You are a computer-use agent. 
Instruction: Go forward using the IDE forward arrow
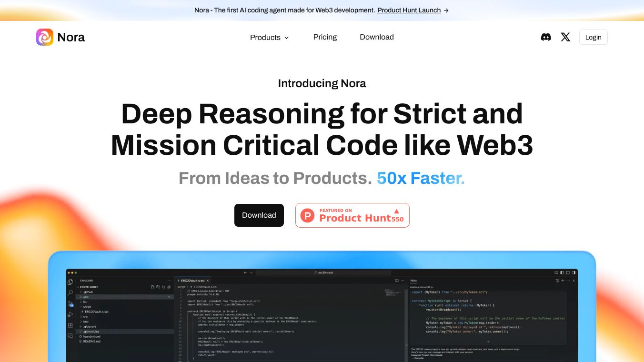(251, 273)
